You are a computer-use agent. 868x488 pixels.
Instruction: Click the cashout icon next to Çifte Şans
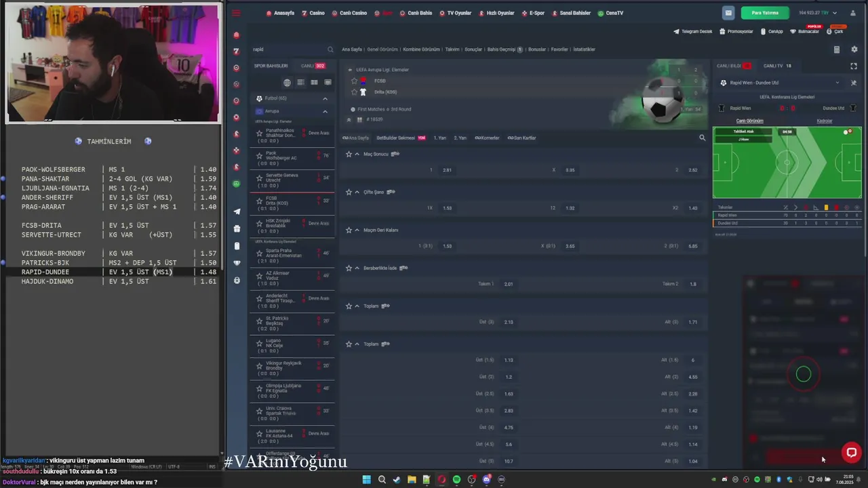(391, 192)
